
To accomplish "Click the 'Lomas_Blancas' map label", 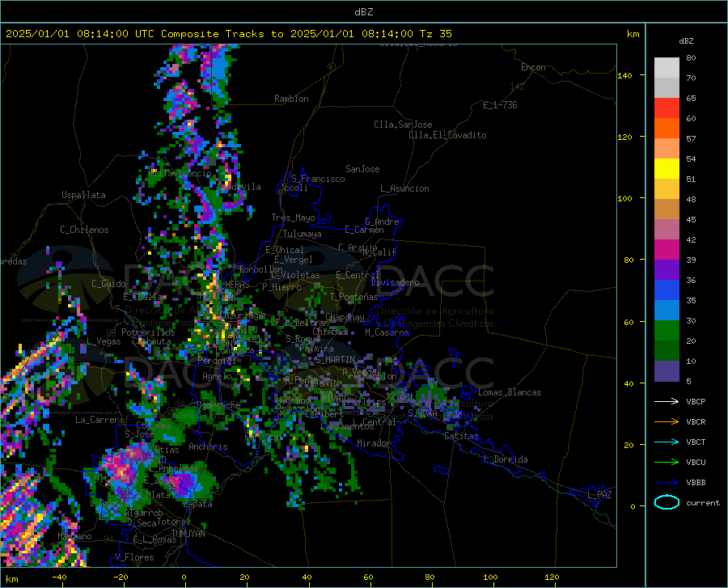I will tap(510, 392).
